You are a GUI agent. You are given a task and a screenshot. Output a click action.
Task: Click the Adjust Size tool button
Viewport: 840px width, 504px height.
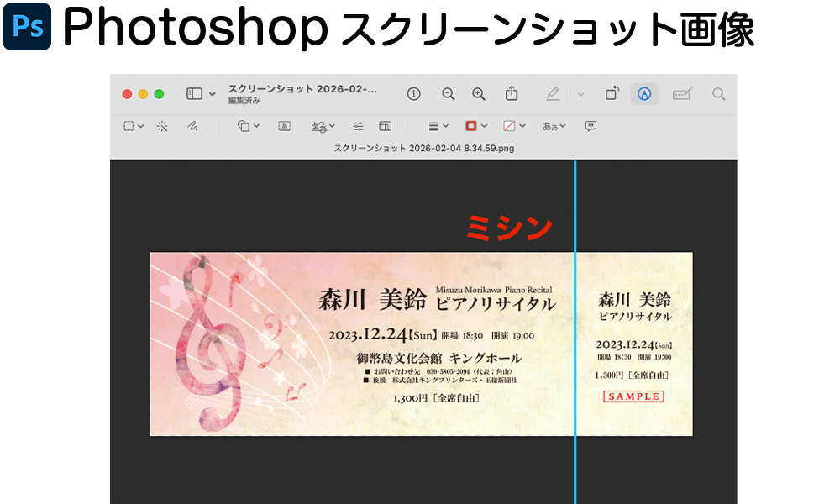[385, 126]
